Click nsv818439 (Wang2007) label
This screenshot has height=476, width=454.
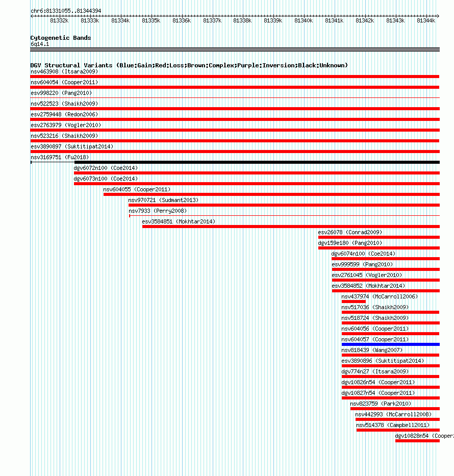coord(372,350)
